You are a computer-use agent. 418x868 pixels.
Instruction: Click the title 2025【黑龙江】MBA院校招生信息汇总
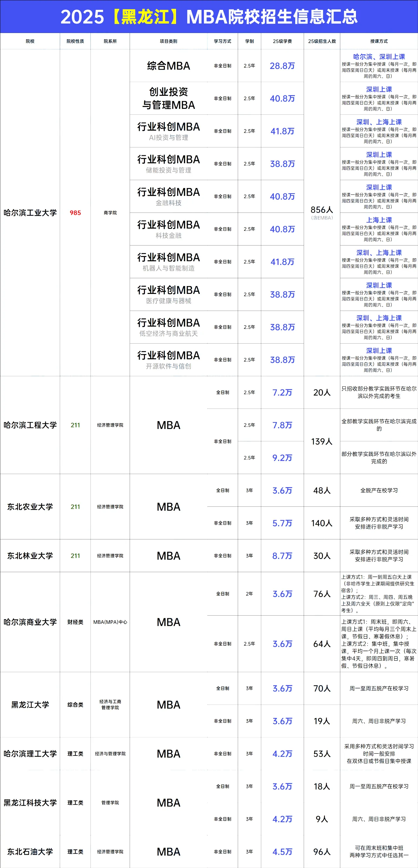click(209, 17)
